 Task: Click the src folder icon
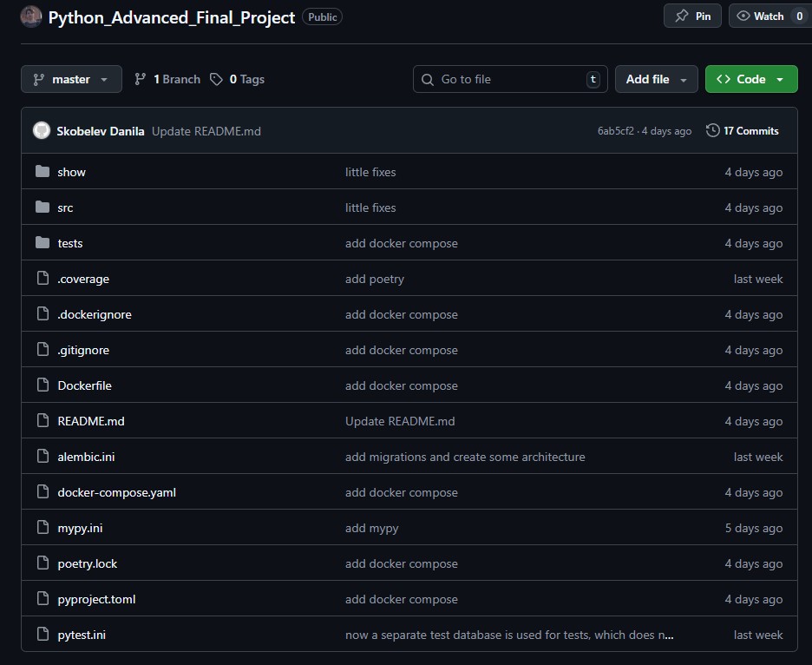(x=43, y=207)
